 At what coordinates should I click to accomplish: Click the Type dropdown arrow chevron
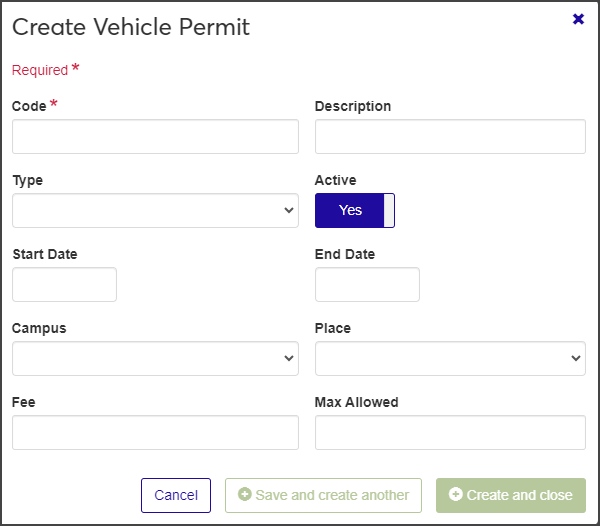[289, 210]
